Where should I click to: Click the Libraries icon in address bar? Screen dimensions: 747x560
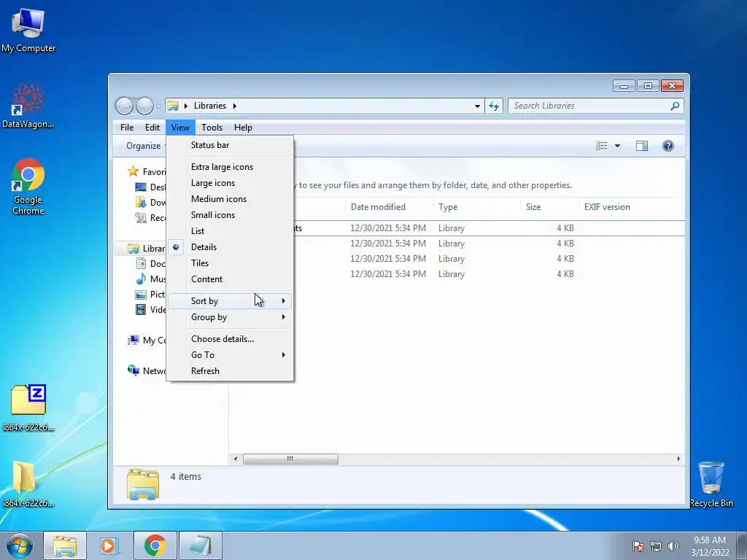click(173, 106)
